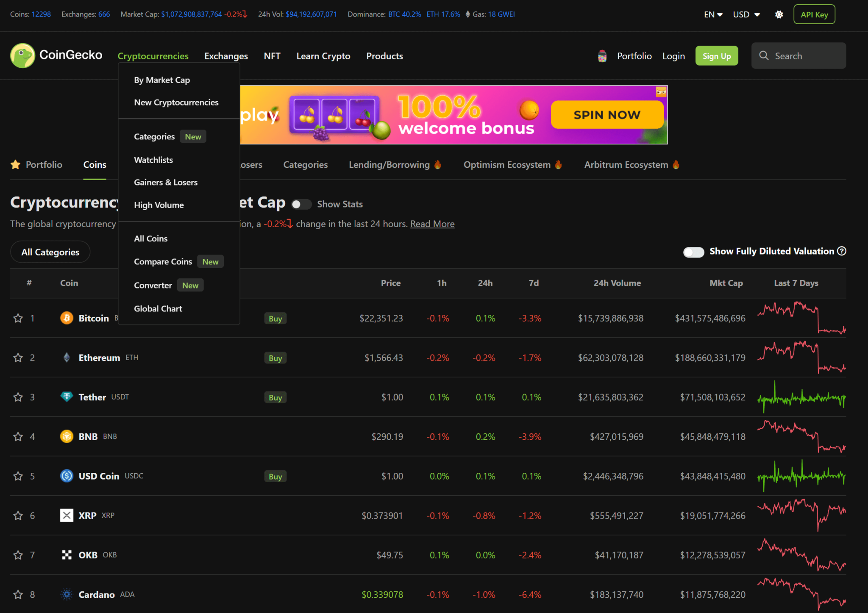The height and width of the screenshot is (613, 868).
Task: Open the Fully Diluted Valuation help icon
Action: coord(842,251)
